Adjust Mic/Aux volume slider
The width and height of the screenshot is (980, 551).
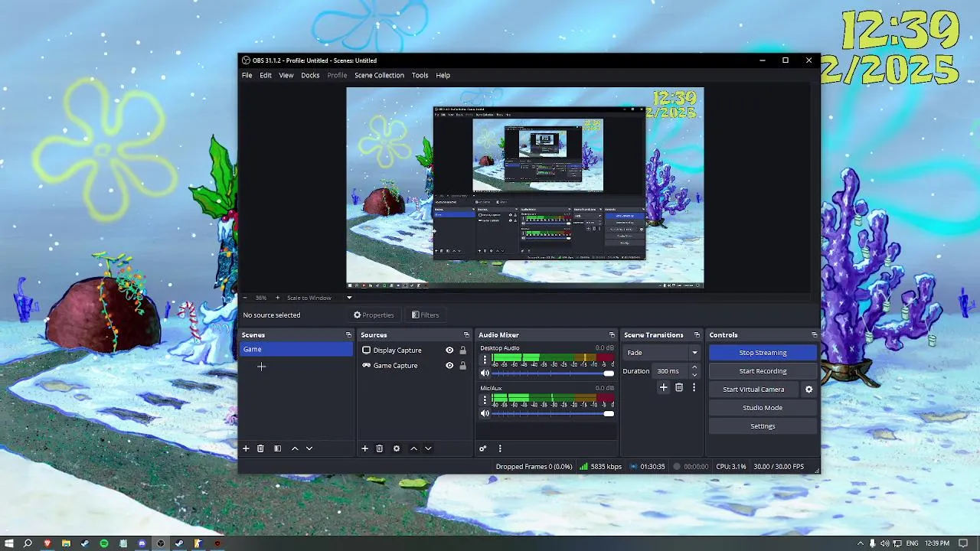(x=553, y=413)
